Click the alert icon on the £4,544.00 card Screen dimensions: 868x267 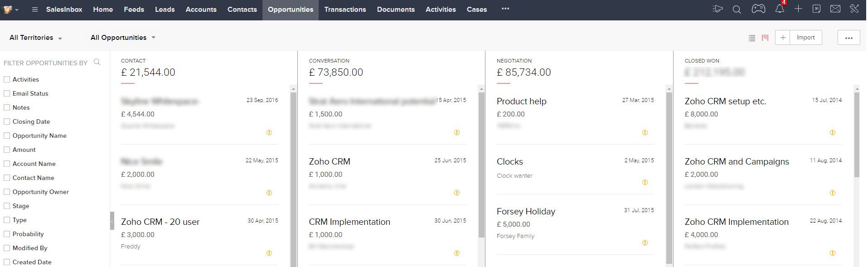point(269,132)
